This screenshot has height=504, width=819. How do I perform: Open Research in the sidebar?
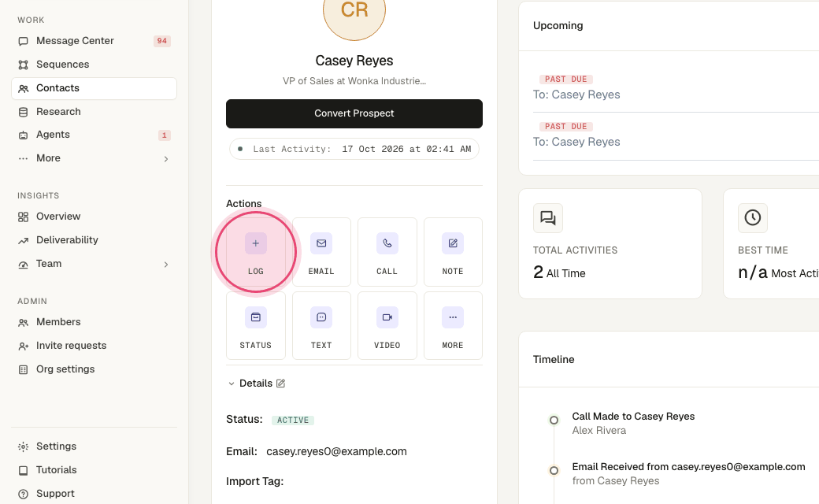pos(94,112)
